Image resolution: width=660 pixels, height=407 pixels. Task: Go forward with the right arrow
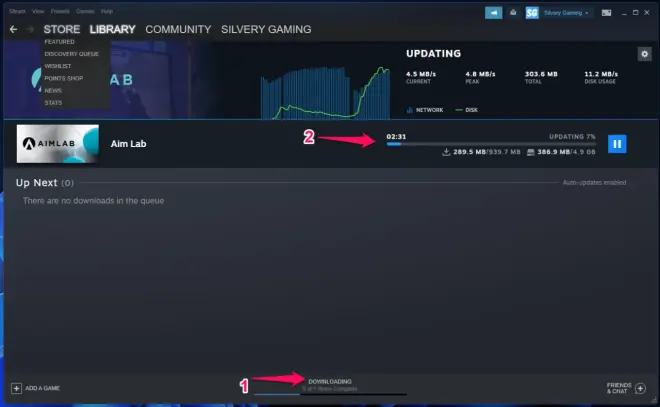(30, 29)
